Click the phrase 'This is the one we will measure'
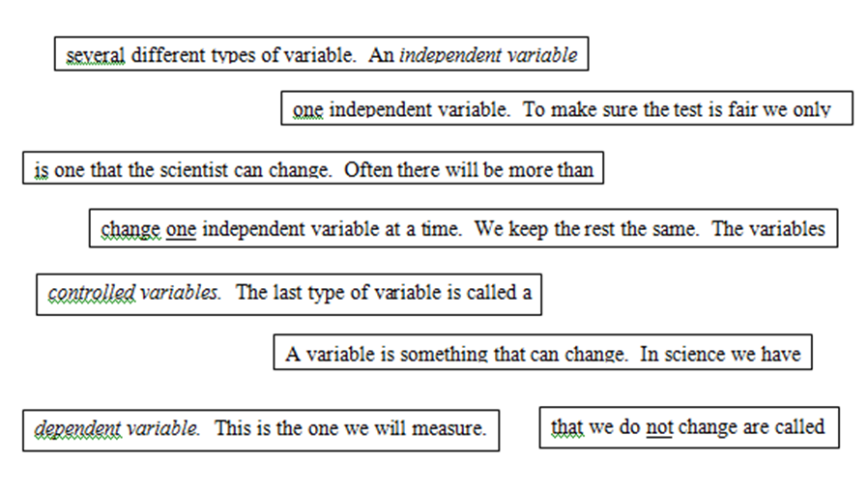The width and height of the screenshot is (868, 491). pyautogui.click(x=351, y=428)
